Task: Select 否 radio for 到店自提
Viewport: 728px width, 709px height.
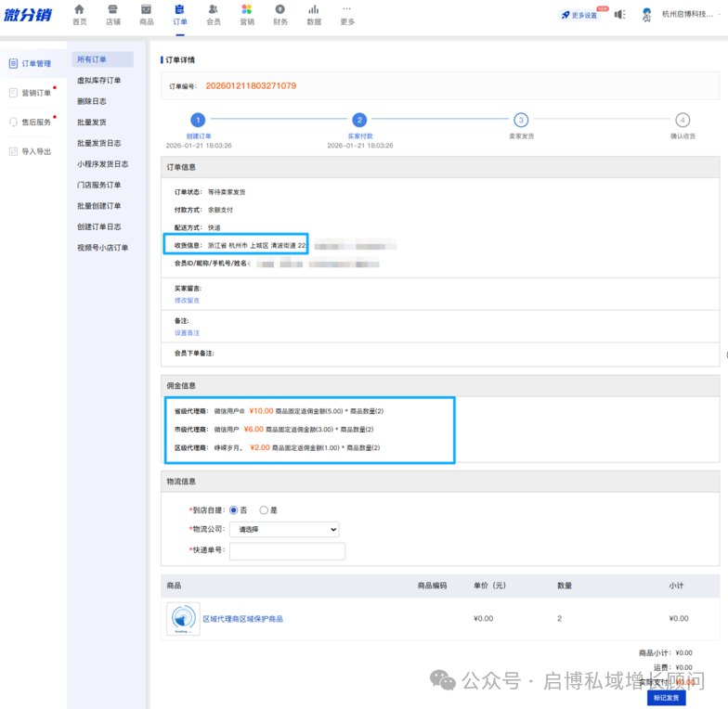Action: tap(233, 510)
